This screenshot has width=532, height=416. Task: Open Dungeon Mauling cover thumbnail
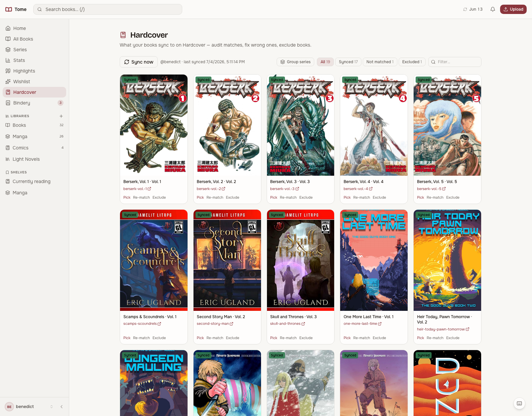[154, 383]
